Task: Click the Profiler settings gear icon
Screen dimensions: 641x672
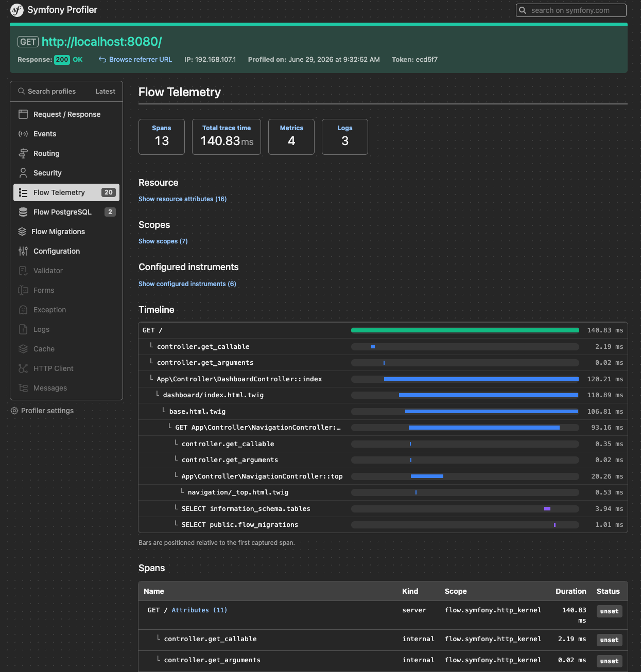Action: (x=14, y=411)
